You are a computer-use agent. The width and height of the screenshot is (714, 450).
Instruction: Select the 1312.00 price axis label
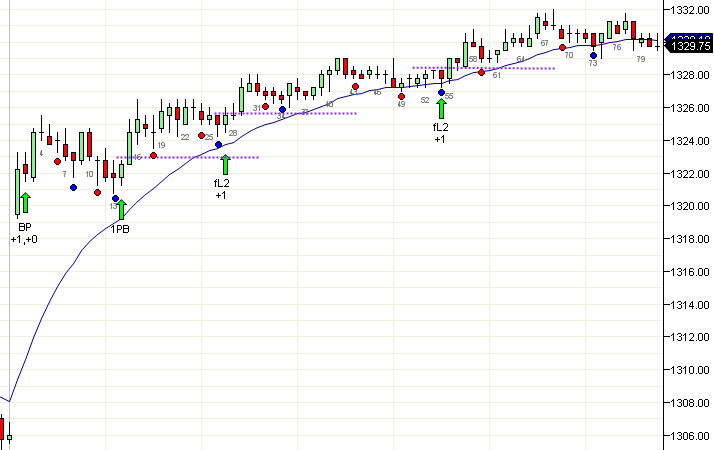tap(689, 337)
